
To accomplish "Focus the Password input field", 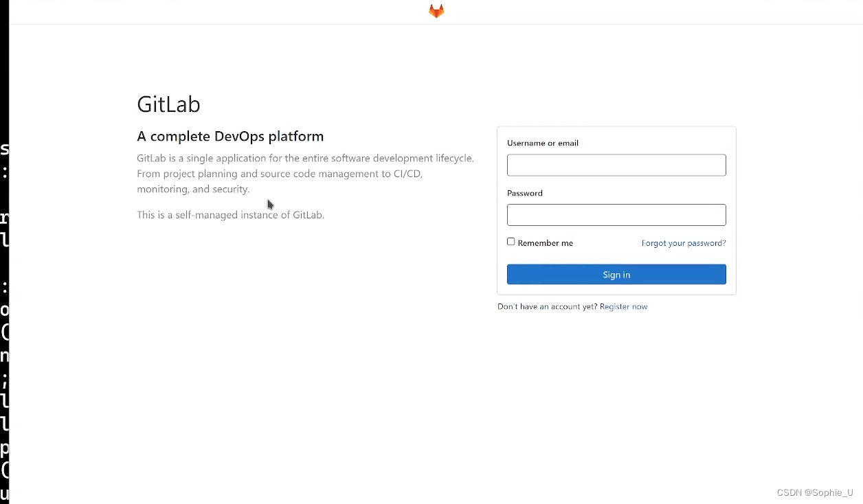I will 616,215.
